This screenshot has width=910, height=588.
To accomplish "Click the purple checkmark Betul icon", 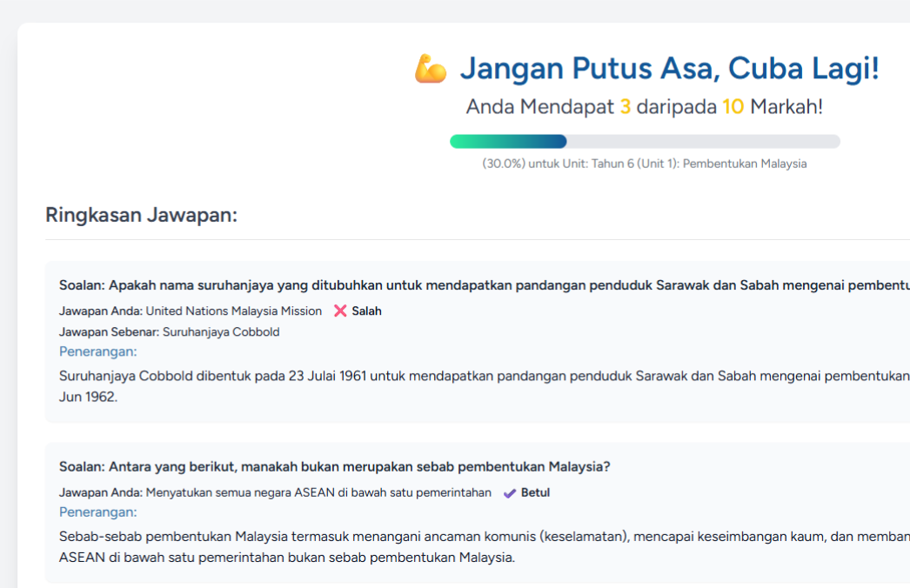I will (x=510, y=493).
